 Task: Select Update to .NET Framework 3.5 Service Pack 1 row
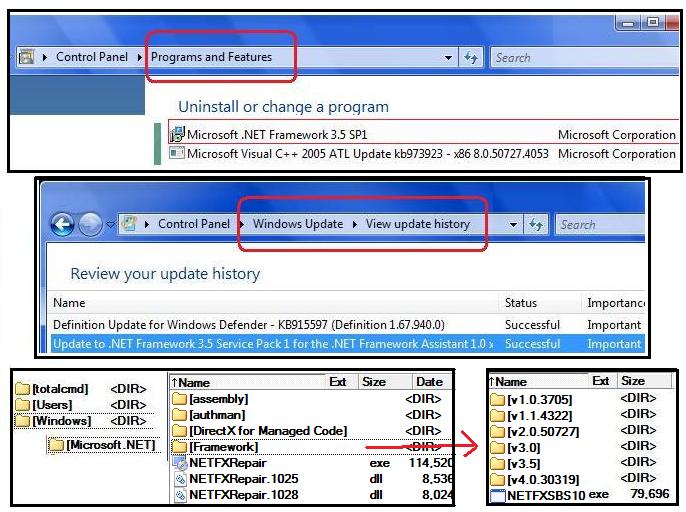coord(347,344)
